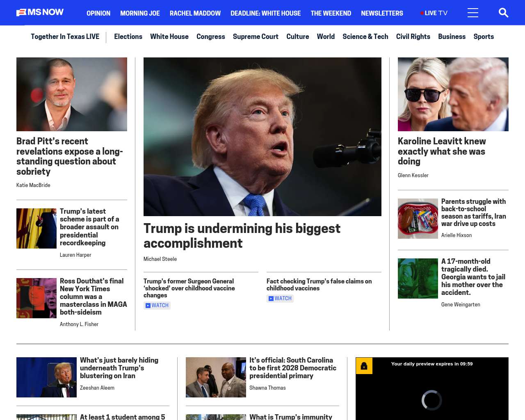
Task: Read Brad Pitt sobriety headline
Action: click(70, 156)
